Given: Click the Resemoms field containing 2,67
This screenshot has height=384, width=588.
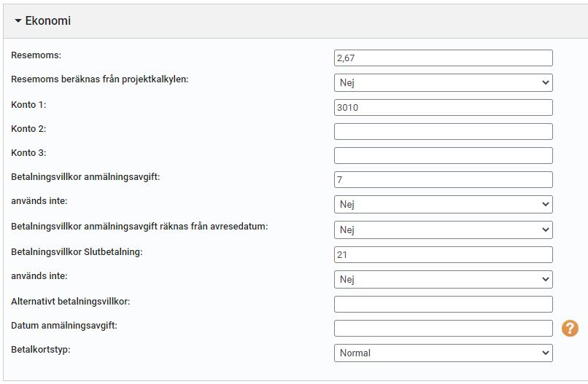Looking at the screenshot, I should (x=444, y=58).
